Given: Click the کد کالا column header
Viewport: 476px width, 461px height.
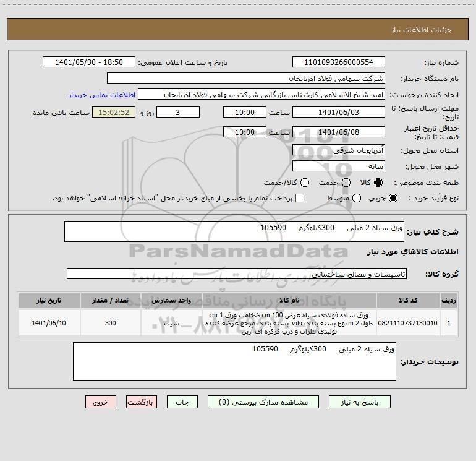Looking at the screenshot, I should click(x=408, y=300).
